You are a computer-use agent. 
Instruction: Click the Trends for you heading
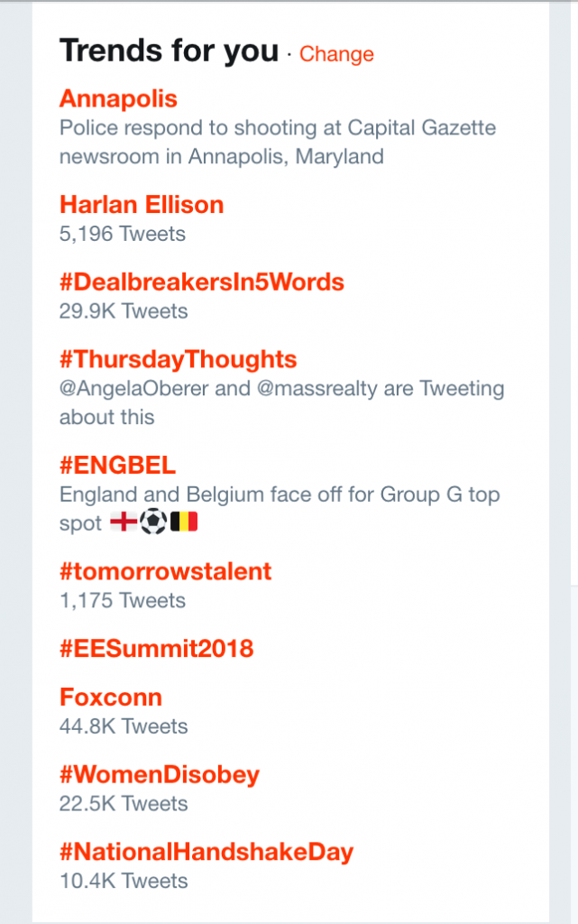click(x=169, y=51)
